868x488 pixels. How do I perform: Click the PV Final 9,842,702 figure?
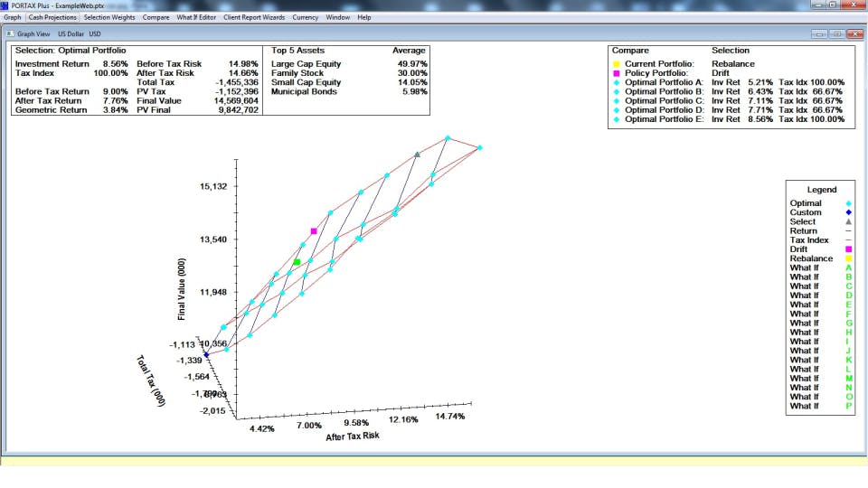point(239,110)
